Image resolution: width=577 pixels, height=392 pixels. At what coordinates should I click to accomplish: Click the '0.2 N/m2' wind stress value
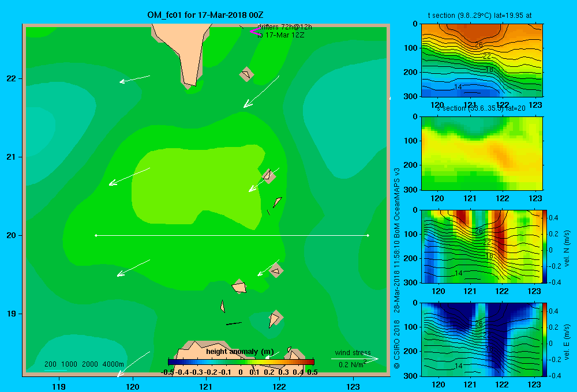[x=353, y=364]
